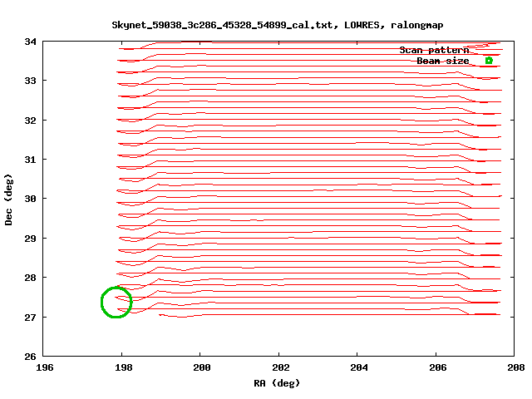Click the RA axis tick label 200

pyautogui.click(x=202, y=367)
